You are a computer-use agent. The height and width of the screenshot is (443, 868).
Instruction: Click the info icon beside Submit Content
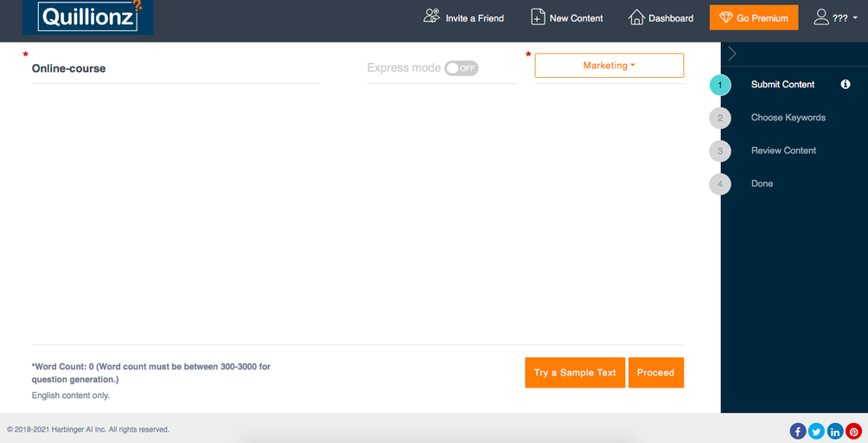tap(846, 85)
